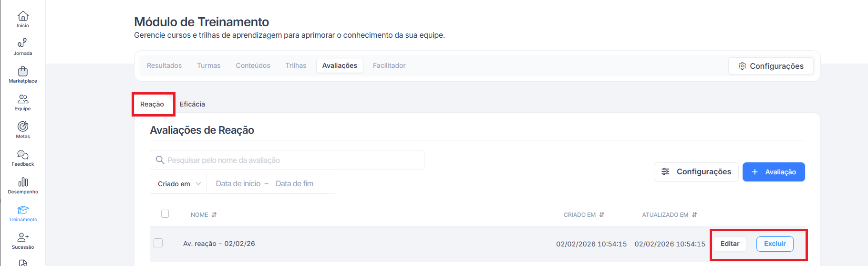868x266 pixels.
Task: Switch to the Eficácia tab
Action: (x=192, y=104)
